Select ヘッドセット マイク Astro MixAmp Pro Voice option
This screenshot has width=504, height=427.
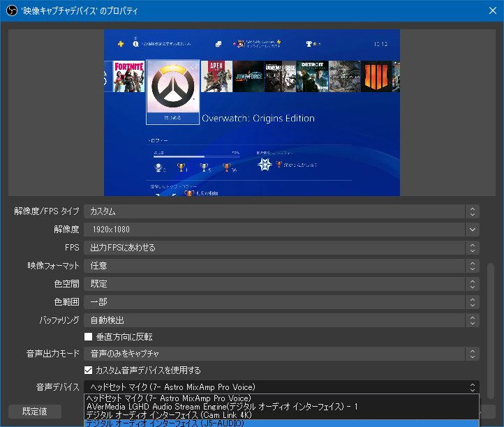pyautogui.click(x=281, y=398)
